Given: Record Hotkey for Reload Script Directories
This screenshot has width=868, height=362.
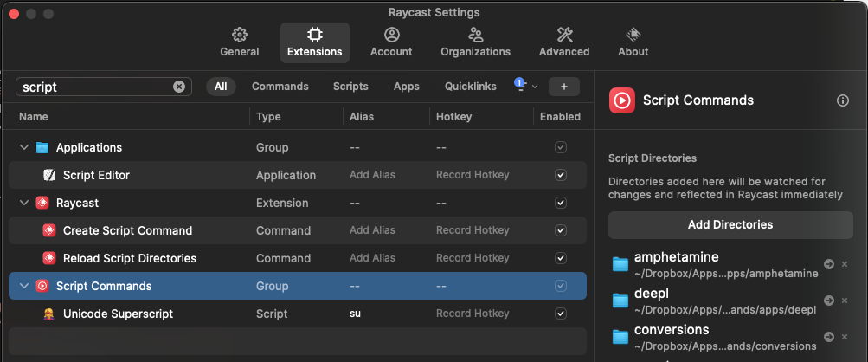Looking at the screenshot, I should pos(473,258).
